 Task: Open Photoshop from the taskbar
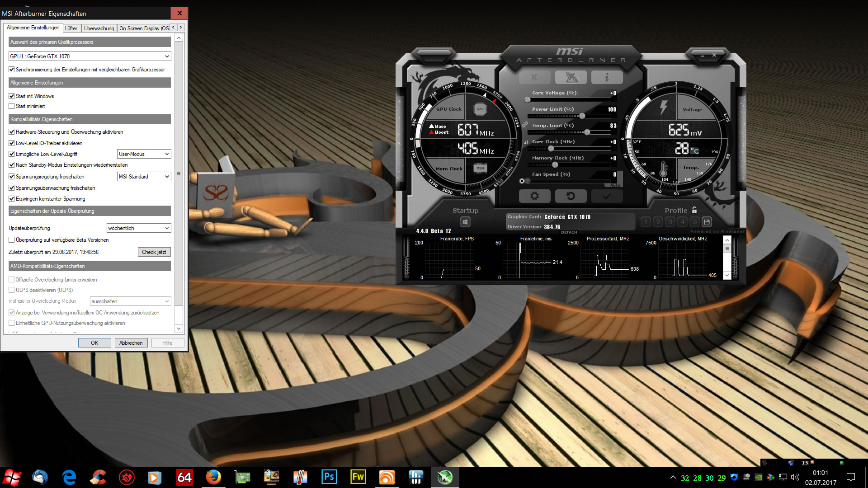pos(329,477)
